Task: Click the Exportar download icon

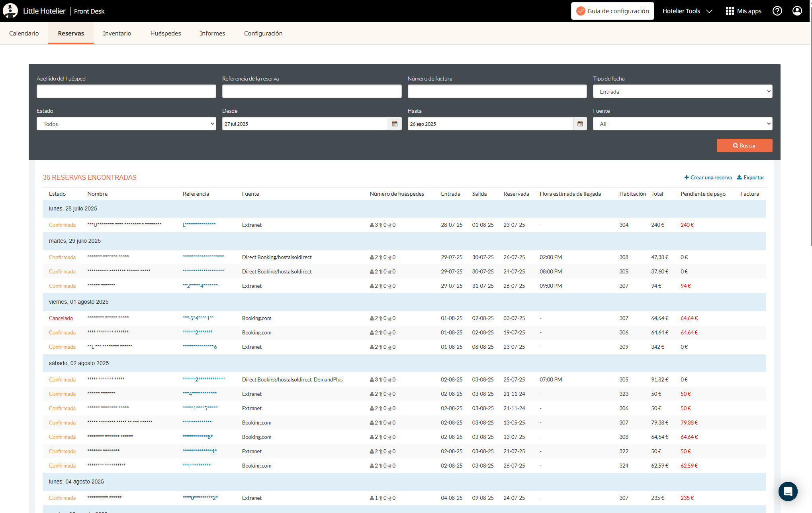Action: pos(739,177)
